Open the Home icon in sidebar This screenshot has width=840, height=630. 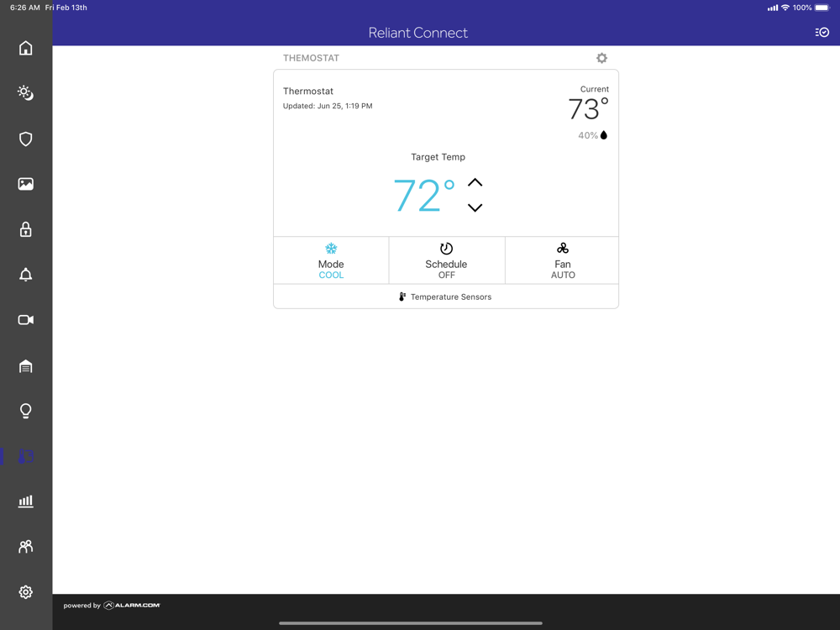click(x=26, y=48)
